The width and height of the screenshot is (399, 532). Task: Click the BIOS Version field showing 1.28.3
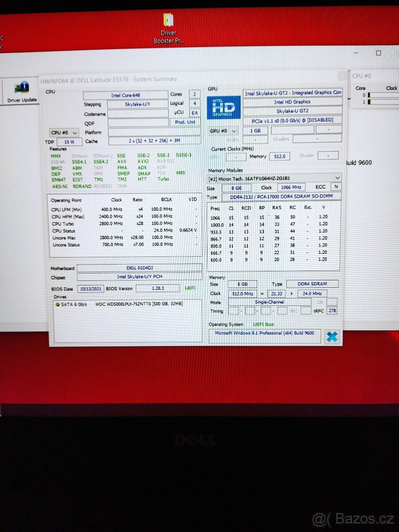click(157, 288)
